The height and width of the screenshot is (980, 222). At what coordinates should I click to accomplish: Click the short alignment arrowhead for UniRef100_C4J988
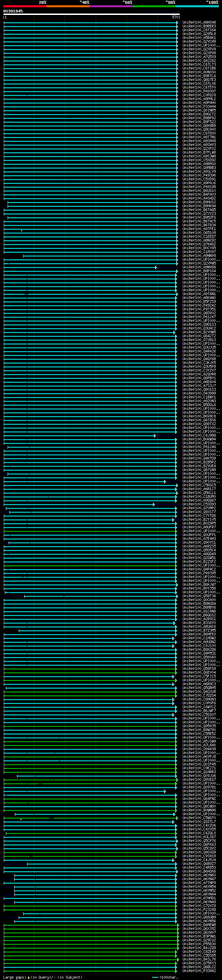[x=155, y=436]
